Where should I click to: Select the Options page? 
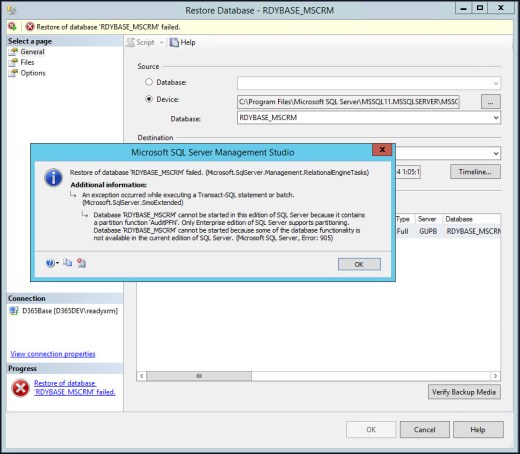(x=33, y=73)
